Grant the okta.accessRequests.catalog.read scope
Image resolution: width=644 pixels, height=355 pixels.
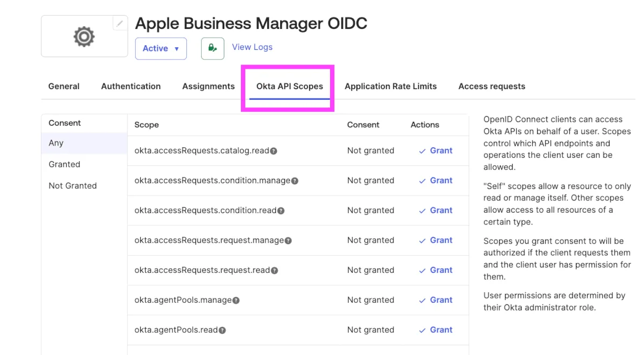(x=436, y=151)
